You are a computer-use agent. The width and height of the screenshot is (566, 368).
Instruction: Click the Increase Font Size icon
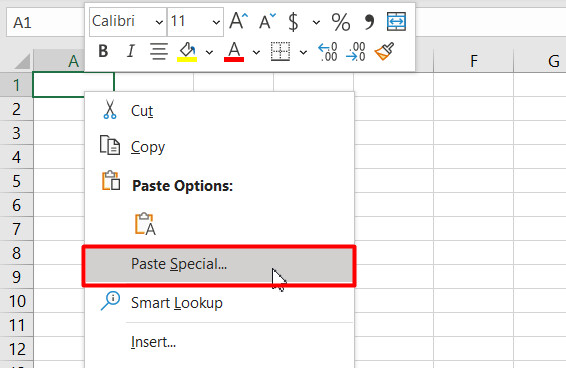coord(239,21)
